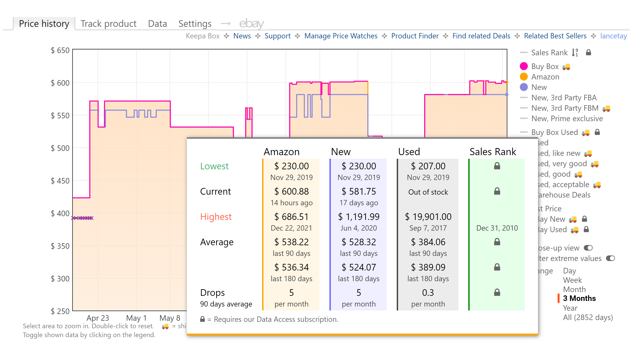Image resolution: width=644 pixels, height=344 pixels.
Task: Toggle the Close-up view switch
Action: (588, 248)
